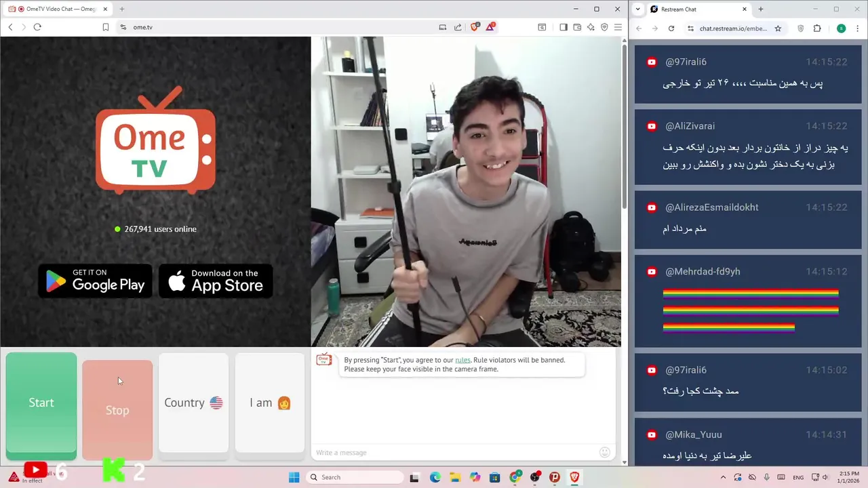This screenshot has height=488, width=868.
Task: Click the @AlirezaEsmaildokht username in chat
Action: [x=712, y=207]
